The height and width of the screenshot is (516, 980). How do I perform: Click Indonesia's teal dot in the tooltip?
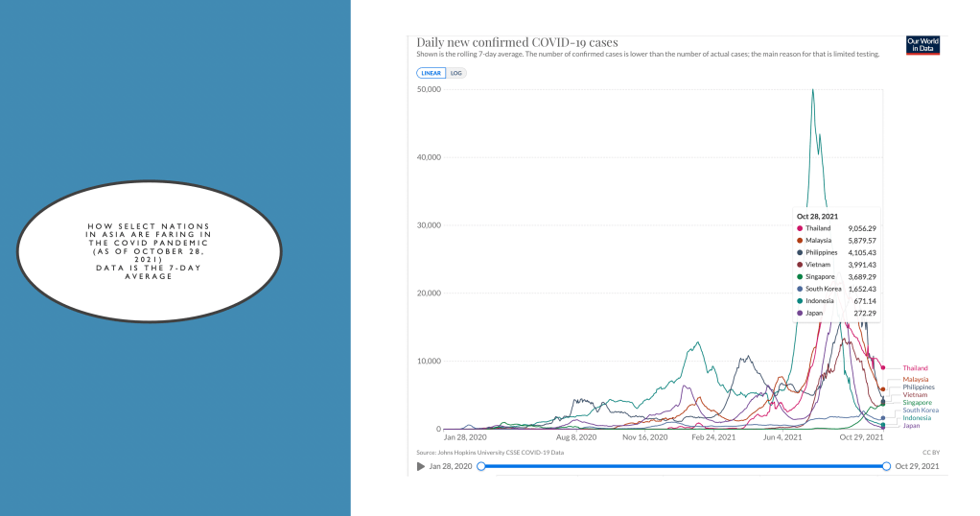point(800,299)
